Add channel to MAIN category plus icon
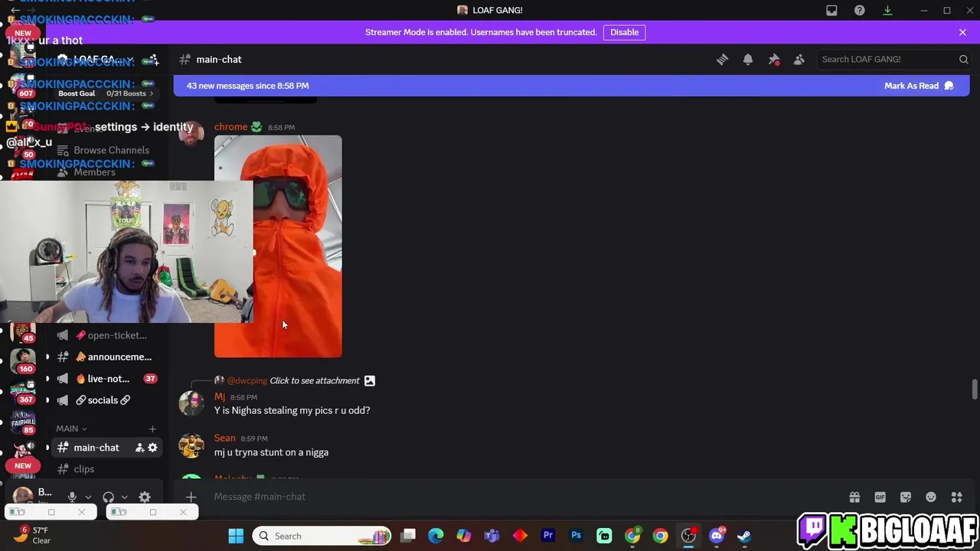980x551 pixels. (152, 429)
